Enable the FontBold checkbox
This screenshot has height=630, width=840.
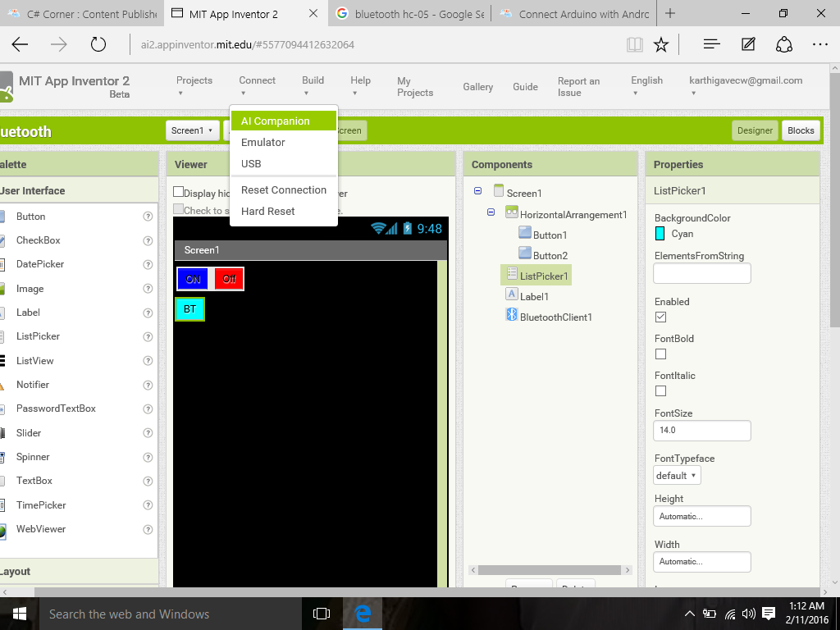click(660, 354)
